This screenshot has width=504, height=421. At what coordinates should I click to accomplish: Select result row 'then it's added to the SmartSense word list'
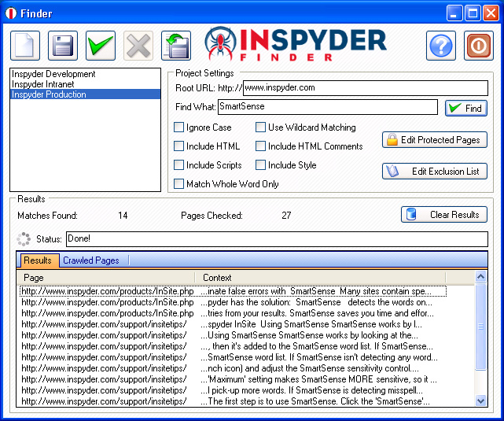click(x=233, y=346)
